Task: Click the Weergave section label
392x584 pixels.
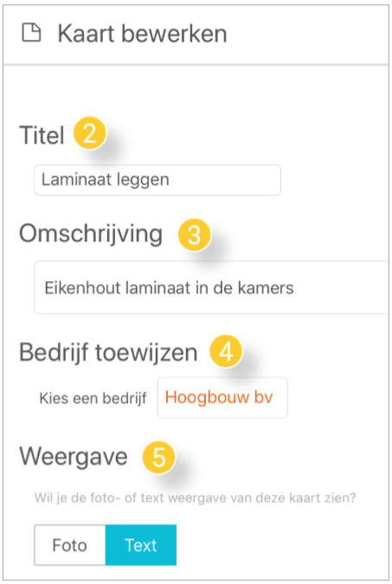Action: [x=74, y=457]
